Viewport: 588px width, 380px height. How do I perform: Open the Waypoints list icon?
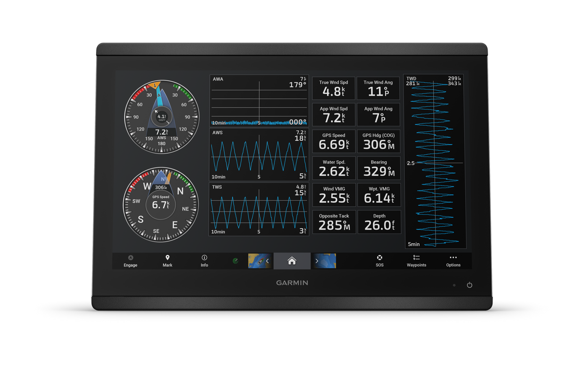pos(416,258)
